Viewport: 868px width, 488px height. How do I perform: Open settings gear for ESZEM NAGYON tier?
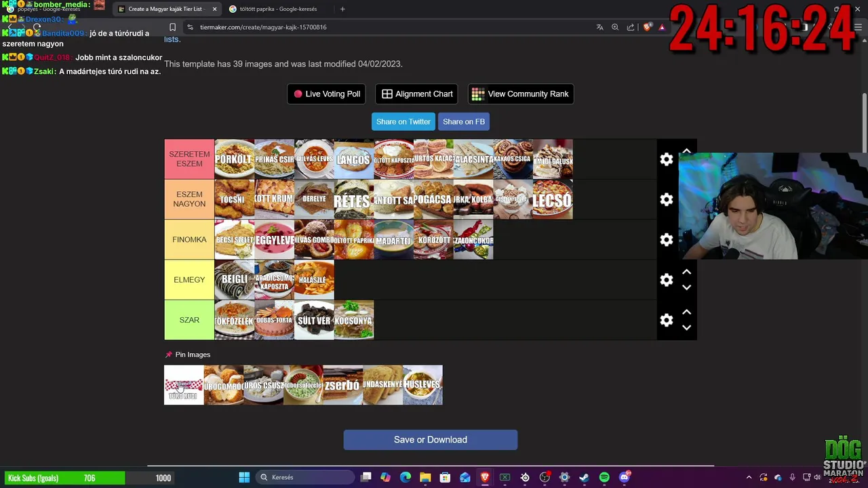[x=667, y=199]
